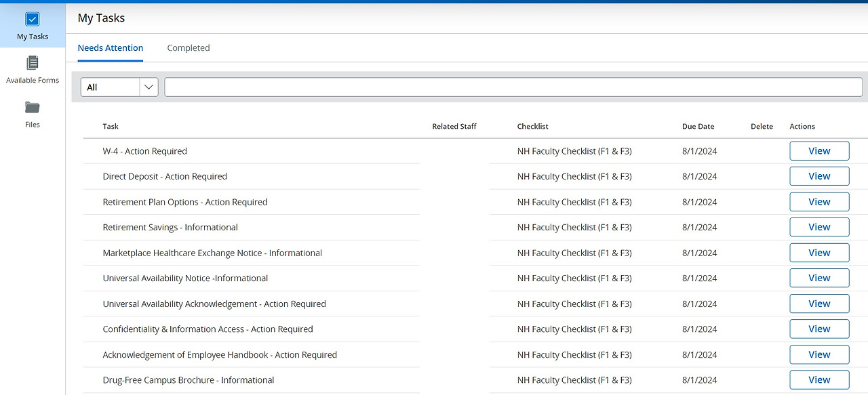Select 'Universal Availability Notice -Informational' text
The height and width of the screenshot is (395, 868).
(185, 278)
